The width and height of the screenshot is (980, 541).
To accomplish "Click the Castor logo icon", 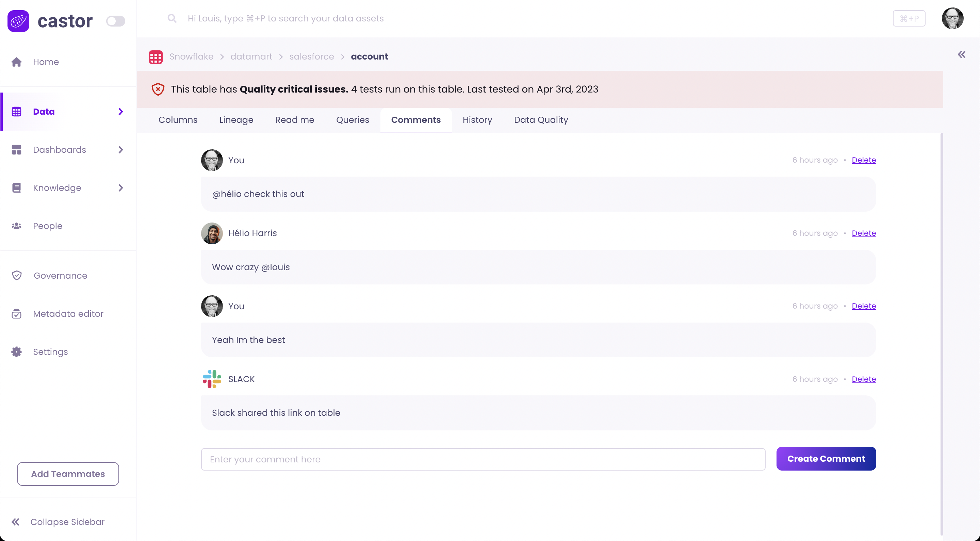I will pyautogui.click(x=18, y=21).
